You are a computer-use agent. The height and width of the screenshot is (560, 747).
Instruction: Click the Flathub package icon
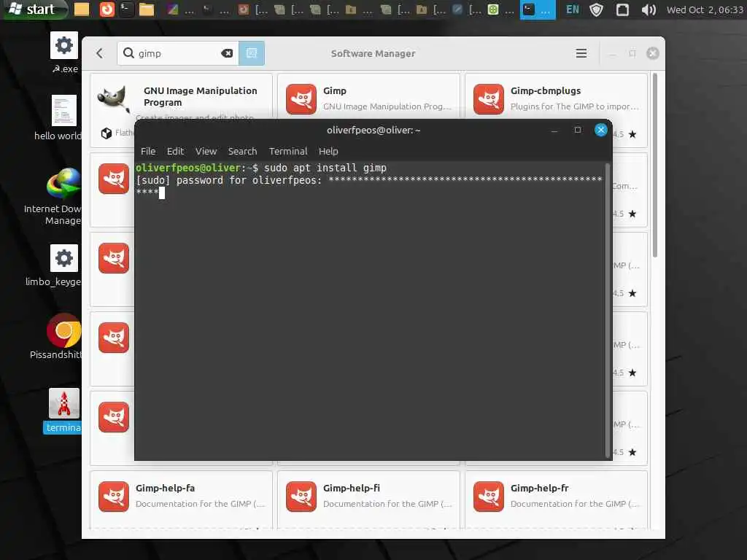[107, 133]
